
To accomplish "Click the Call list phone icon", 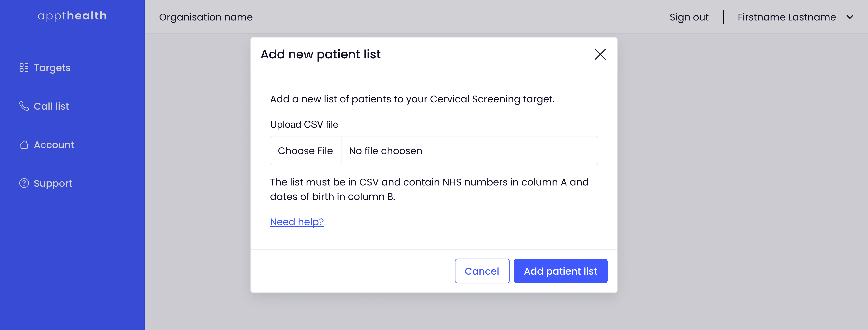I will click(x=24, y=106).
